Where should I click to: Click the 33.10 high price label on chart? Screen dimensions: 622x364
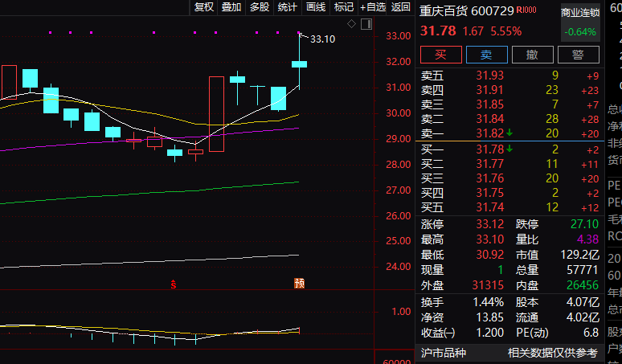click(322, 39)
